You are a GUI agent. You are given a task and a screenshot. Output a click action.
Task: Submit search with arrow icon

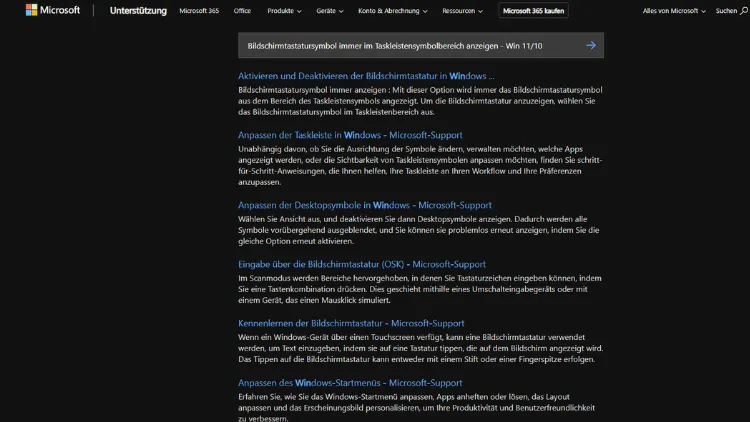591,45
